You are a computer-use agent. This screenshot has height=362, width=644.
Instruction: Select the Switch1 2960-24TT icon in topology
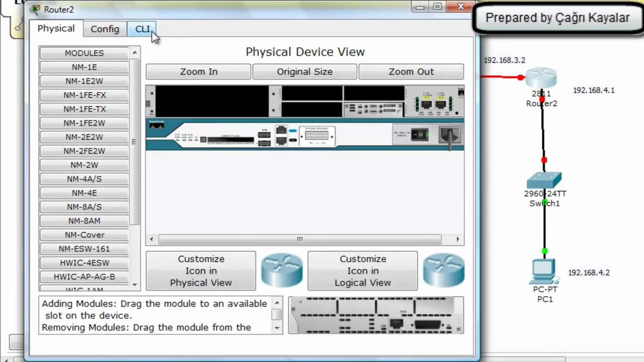coord(544,180)
